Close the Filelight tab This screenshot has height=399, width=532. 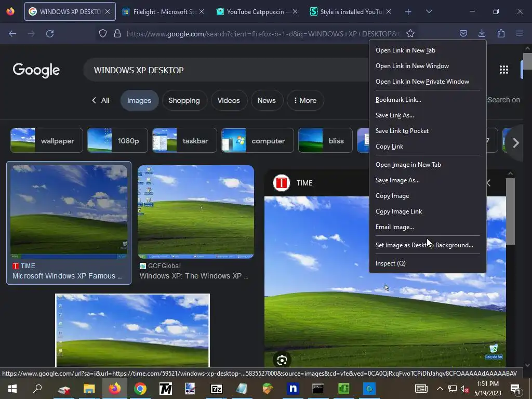202,11
